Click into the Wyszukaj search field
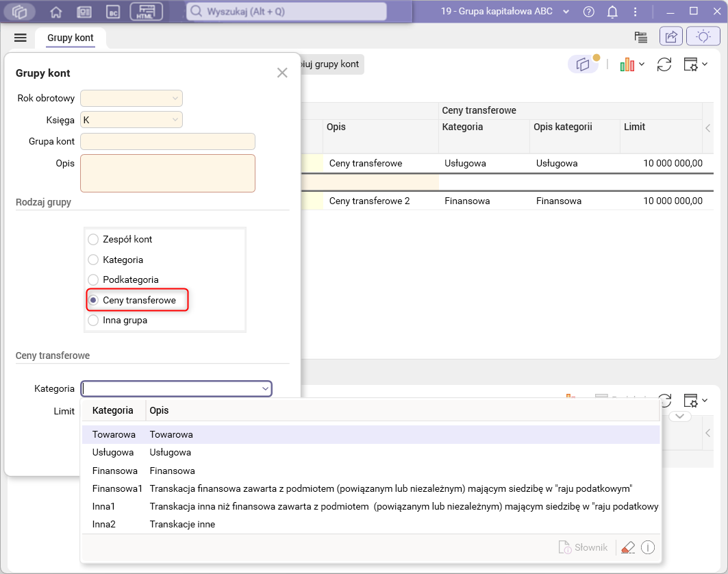 click(288, 12)
